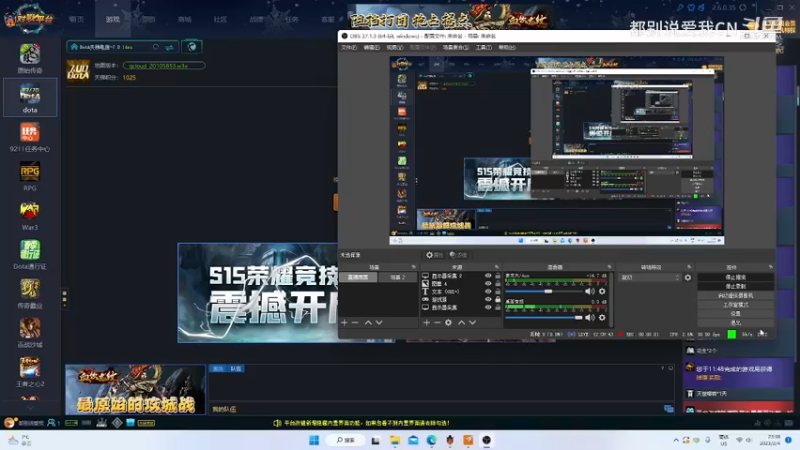The height and width of the screenshot is (450, 800).
Task: Open the scene transition dropdown
Action: [651, 278]
